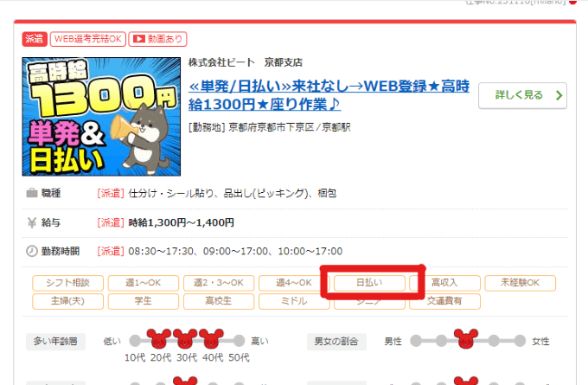
Task: Click the 20代 mouse icon on age slider
Action: pos(158,338)
